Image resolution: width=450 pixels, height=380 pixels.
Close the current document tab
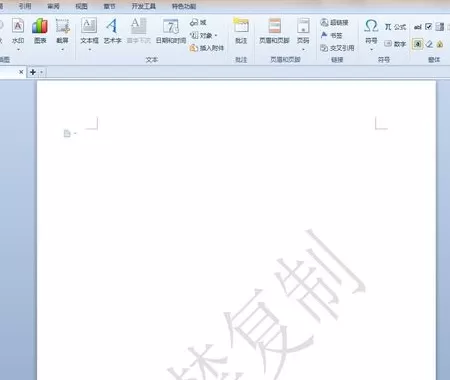(x=21, y=72)
